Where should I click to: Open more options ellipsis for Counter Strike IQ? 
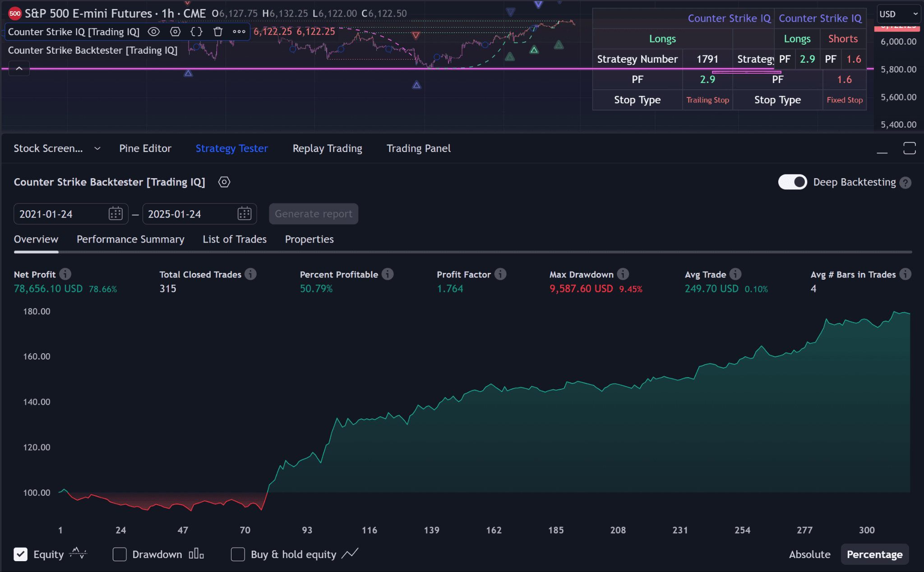tap(239, 32)
